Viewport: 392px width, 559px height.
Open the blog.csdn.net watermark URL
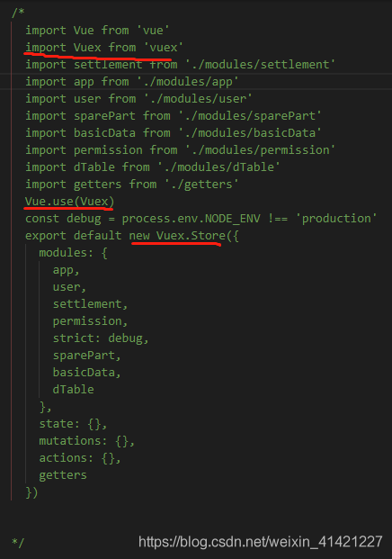tap(261, 542)
